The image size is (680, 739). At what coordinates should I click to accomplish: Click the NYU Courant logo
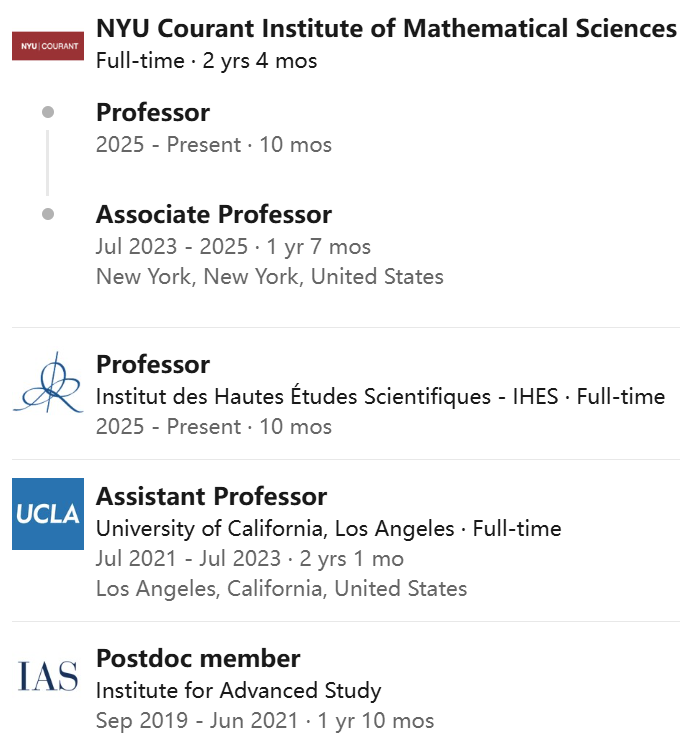click(48, 45)
